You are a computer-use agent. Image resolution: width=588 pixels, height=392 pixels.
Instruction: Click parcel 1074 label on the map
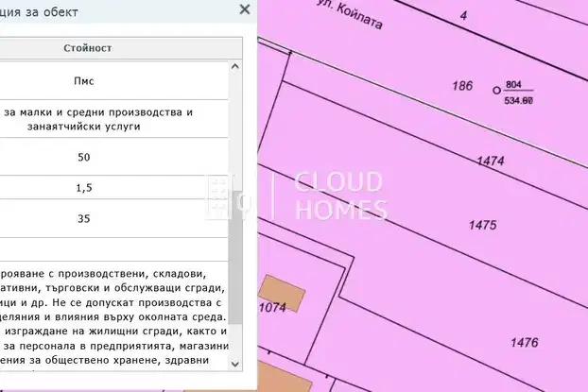272,308
